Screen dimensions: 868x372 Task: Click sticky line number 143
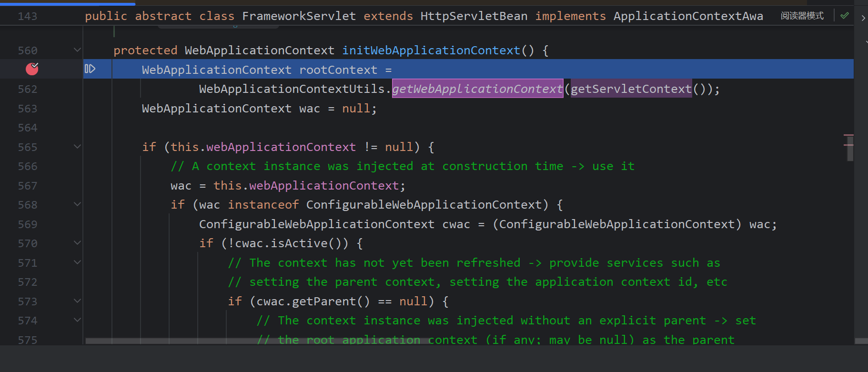tap(27, 16)
